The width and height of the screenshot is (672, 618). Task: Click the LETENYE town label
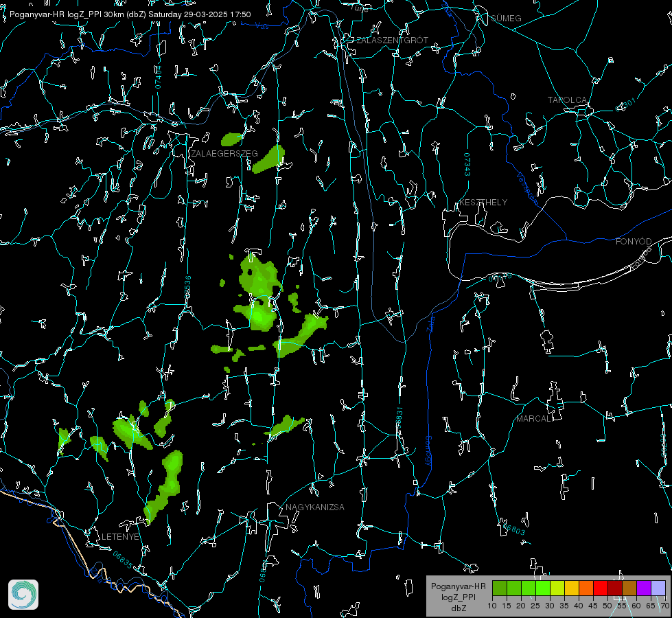(x=120, y=536)
